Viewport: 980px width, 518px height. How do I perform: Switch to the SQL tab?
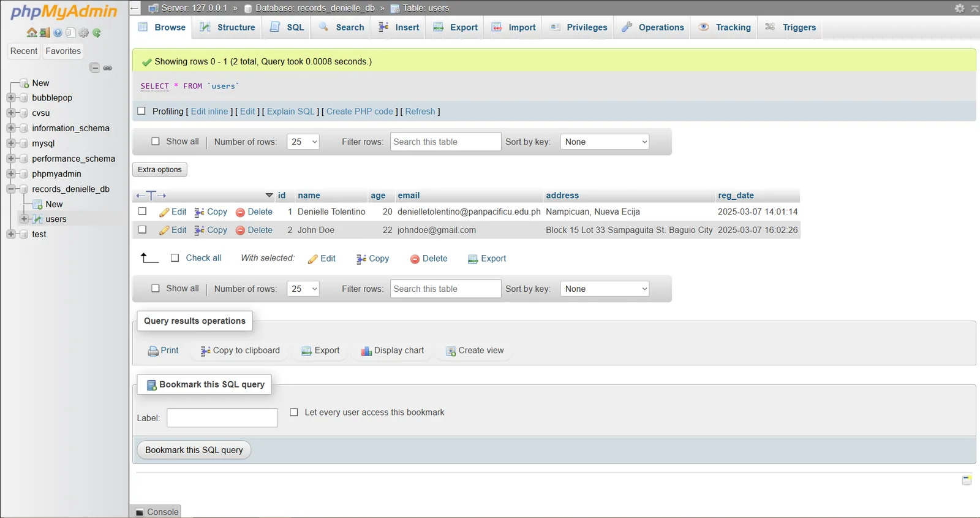pos(287,28)
